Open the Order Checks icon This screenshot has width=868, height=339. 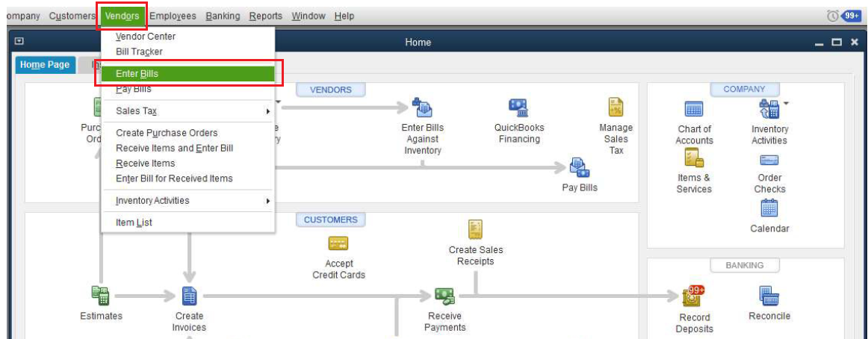769,161
